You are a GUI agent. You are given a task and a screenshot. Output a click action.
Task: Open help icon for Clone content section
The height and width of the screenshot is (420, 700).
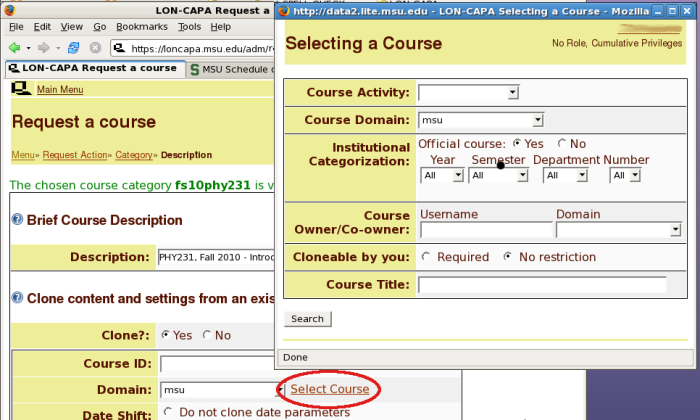pyautogui.click(x=17, y=297)
